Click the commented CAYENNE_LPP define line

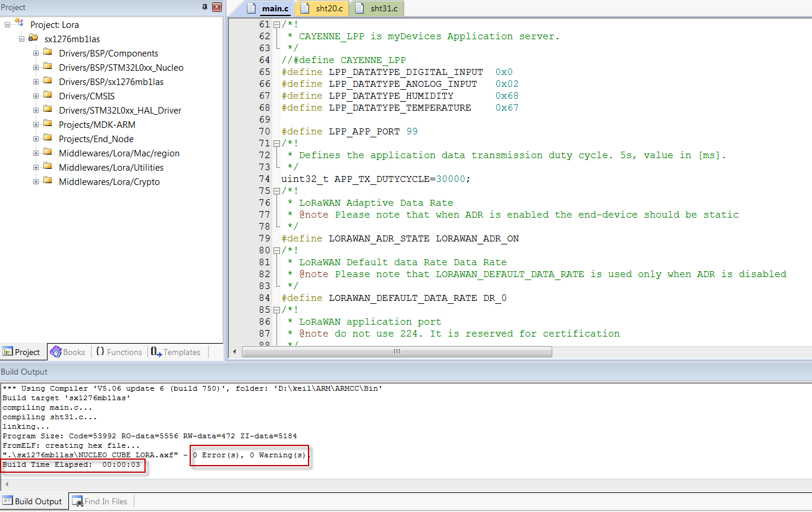344,60
